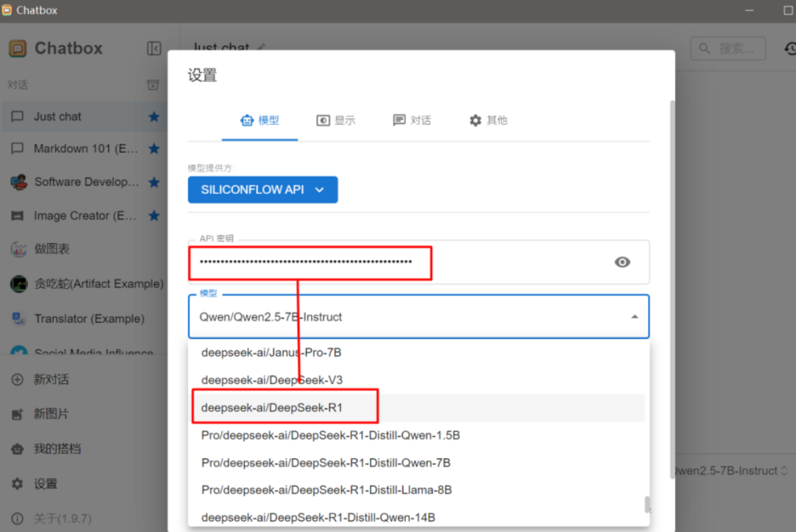Open the 贪吃蛇(Artifact Example) conversation
This screenshot has width=796, height=532.
click(84, 284)
